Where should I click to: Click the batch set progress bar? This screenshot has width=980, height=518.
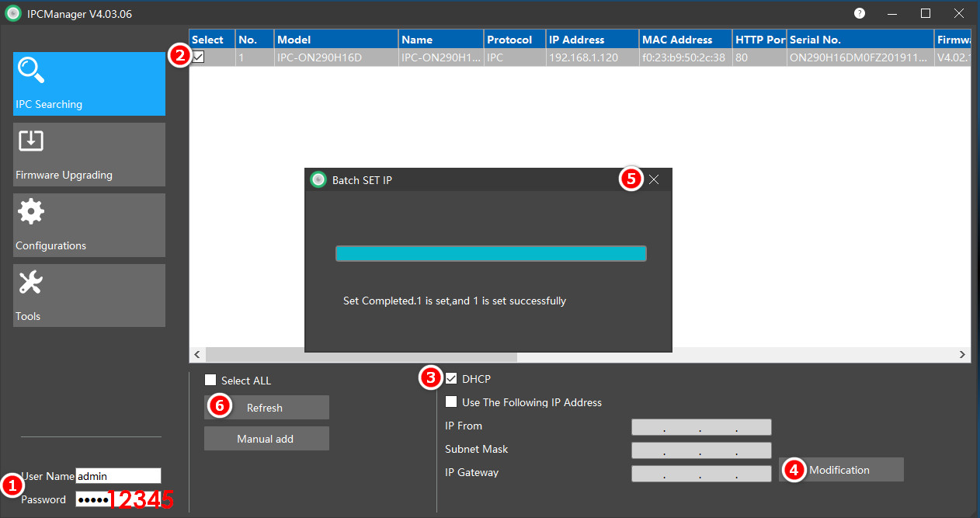pyautogui.click(x=491, y=253)
